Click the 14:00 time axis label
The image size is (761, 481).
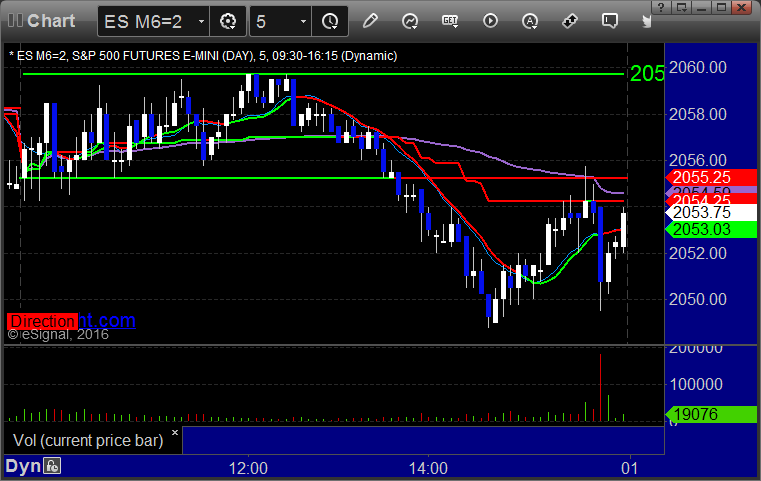pyautogui.click(x=428, y=468)
